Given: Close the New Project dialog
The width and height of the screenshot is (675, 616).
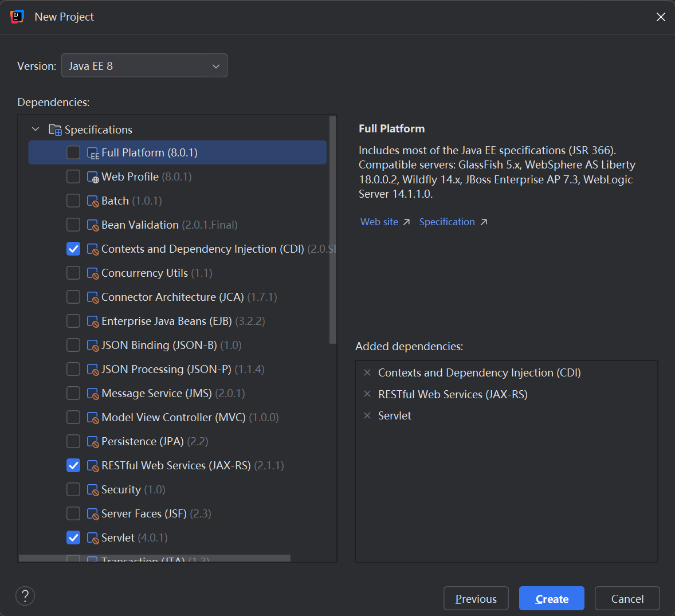Looking at the screenshot, I should (x=661, y=17).
